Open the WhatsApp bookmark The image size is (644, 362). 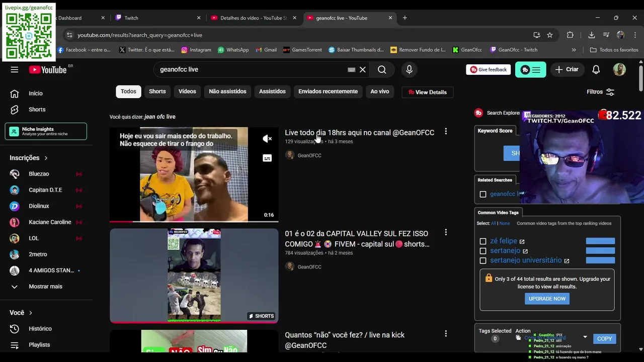click(x=233, y=50)
